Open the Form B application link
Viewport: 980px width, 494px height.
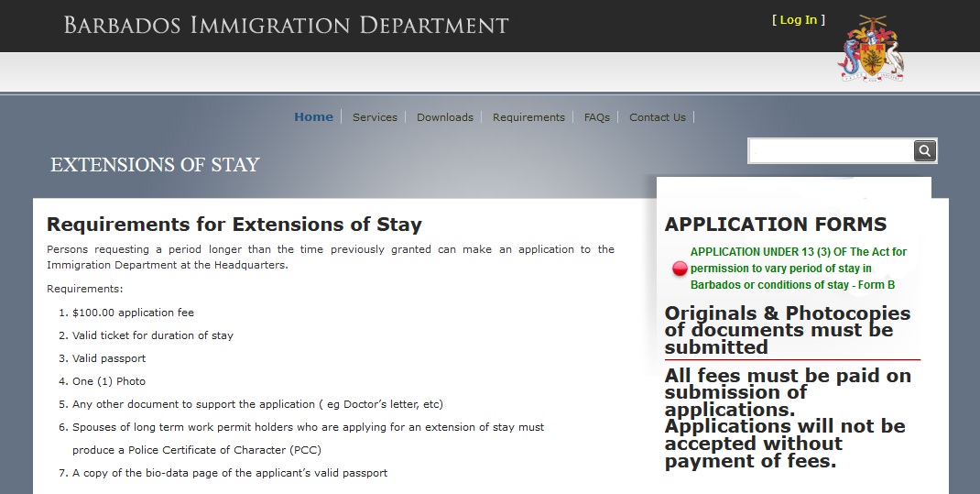point(798,269)
